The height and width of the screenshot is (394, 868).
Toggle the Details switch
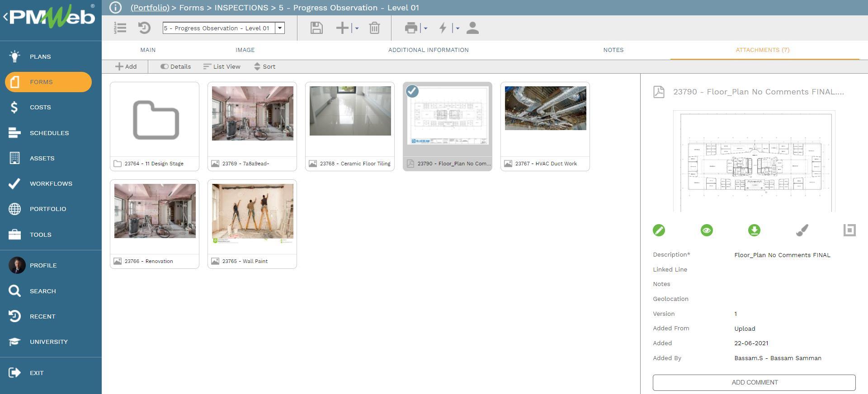[x=165, y=66]
